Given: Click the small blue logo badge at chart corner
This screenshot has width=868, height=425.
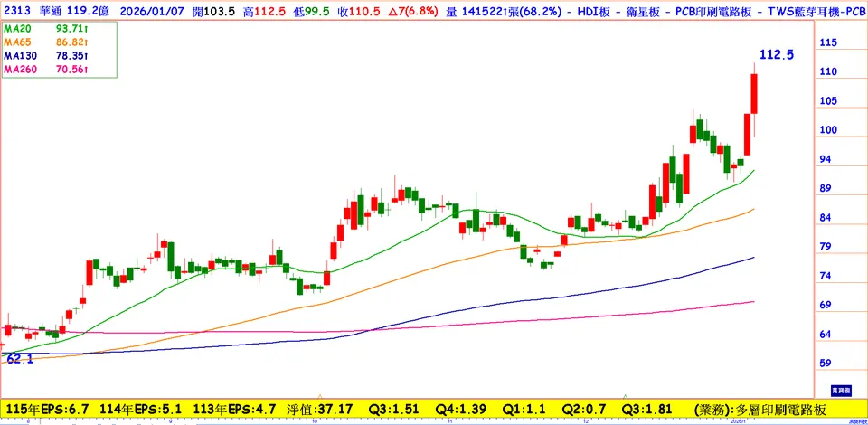Looking at the screenshot, I should click(x=840, y=391).
